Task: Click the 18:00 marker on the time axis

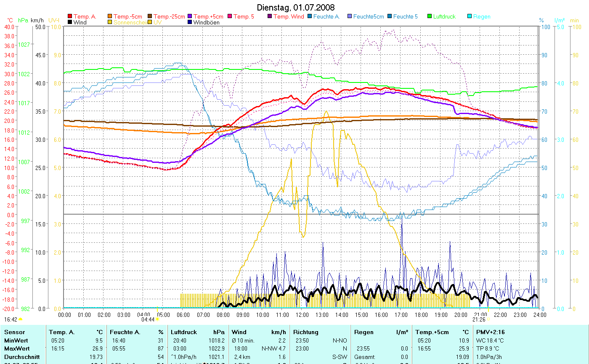Action: coord(421,314)
